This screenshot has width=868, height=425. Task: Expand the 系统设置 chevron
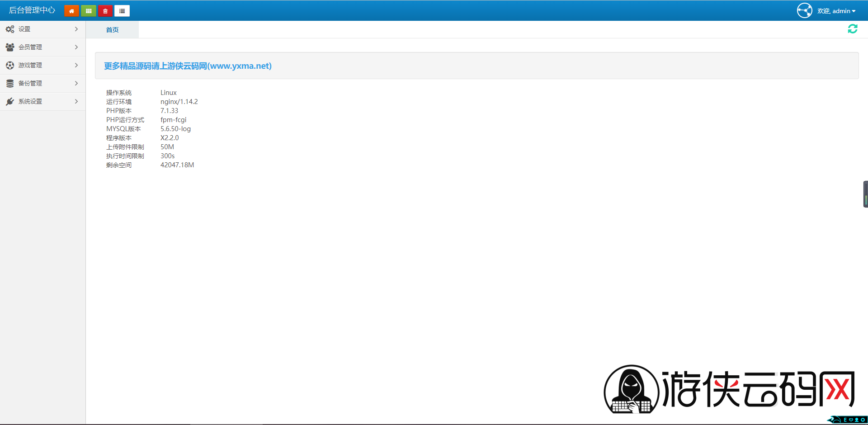76,101
